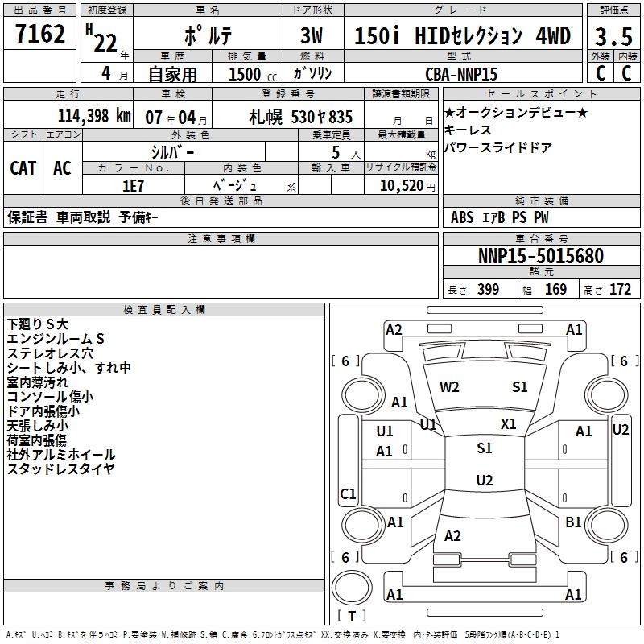This screenshot has width=644, height=644.
Task: Select inspector note 室内薄汚れ
Action: pos(37,382)
